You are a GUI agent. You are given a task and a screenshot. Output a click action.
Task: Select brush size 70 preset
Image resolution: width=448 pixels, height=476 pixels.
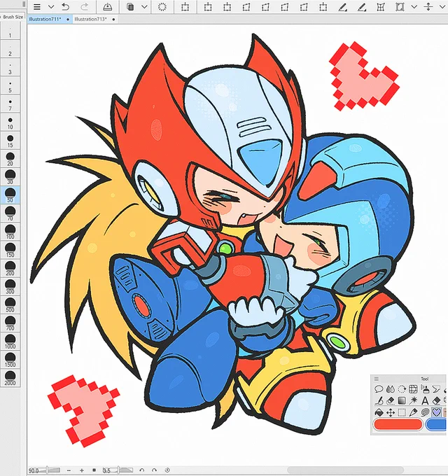point(10,213)
